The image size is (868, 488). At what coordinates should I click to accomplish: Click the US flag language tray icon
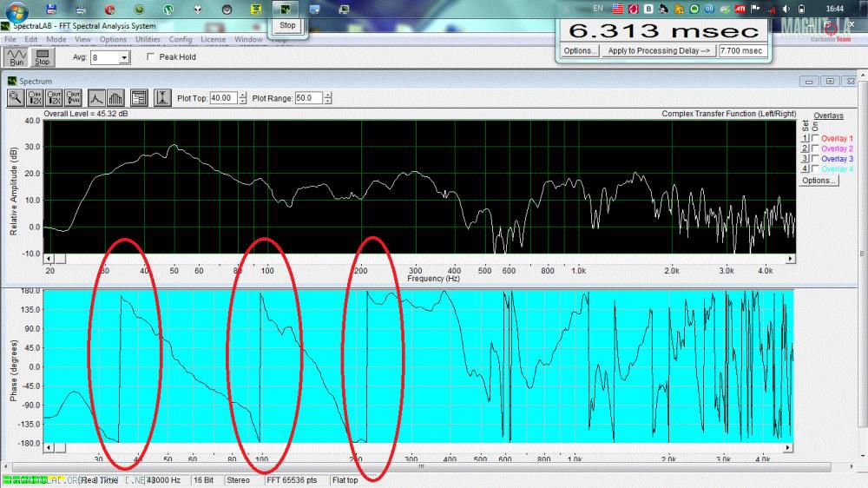click(618, 9)
